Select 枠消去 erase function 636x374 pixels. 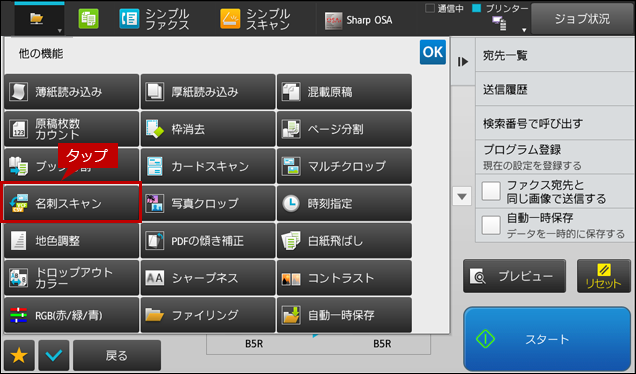(208, 129)
